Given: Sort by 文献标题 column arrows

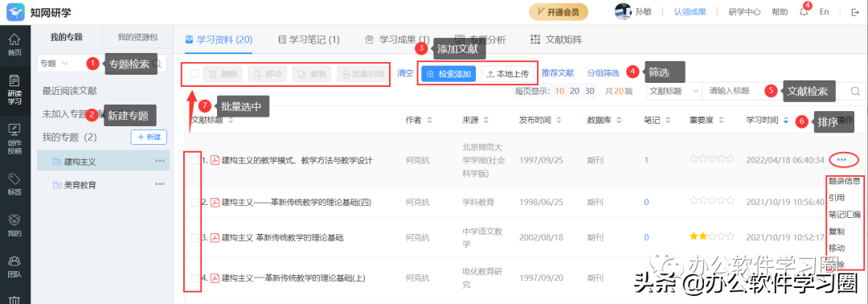Looking at the screenshot, I should [231, 120].
